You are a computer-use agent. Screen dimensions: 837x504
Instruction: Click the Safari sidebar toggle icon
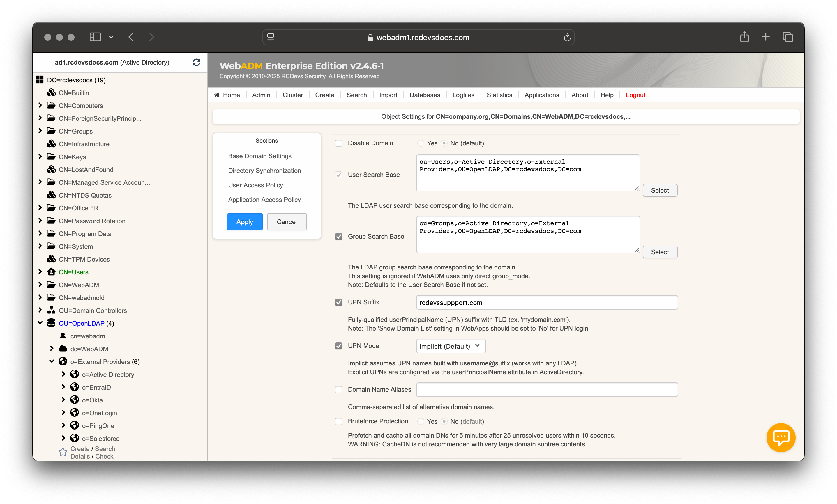(95, 37)
